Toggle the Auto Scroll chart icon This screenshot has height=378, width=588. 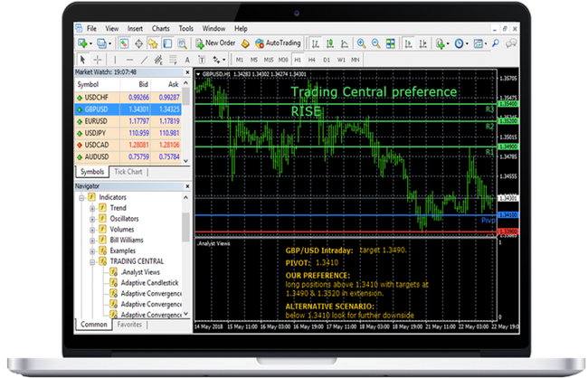point(408,43)
